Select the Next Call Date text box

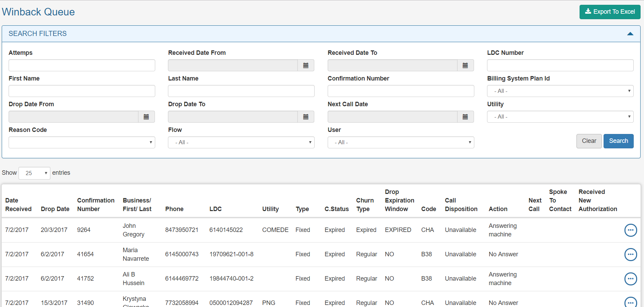click(392, 117)
